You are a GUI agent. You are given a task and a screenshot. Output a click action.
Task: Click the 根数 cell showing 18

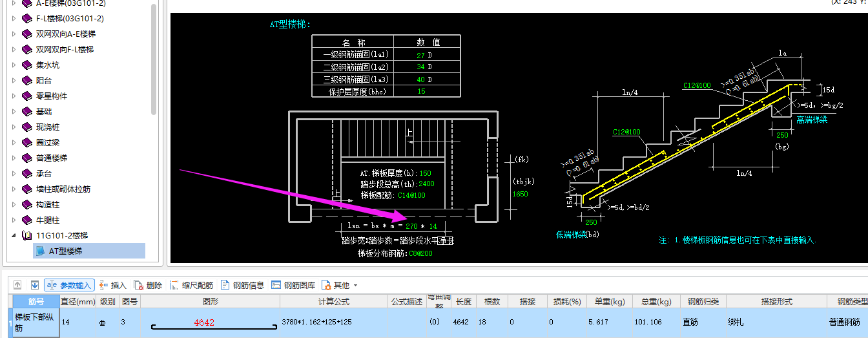[493, 322]
